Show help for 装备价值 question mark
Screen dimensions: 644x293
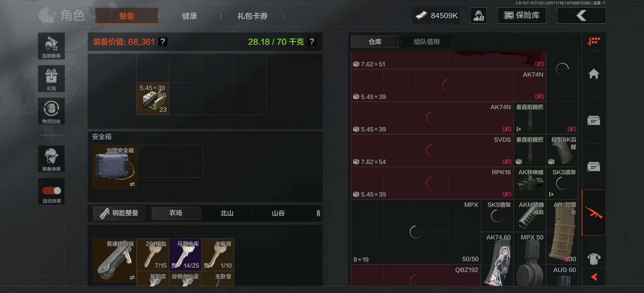pyautogui.click(x=163, y=41)
